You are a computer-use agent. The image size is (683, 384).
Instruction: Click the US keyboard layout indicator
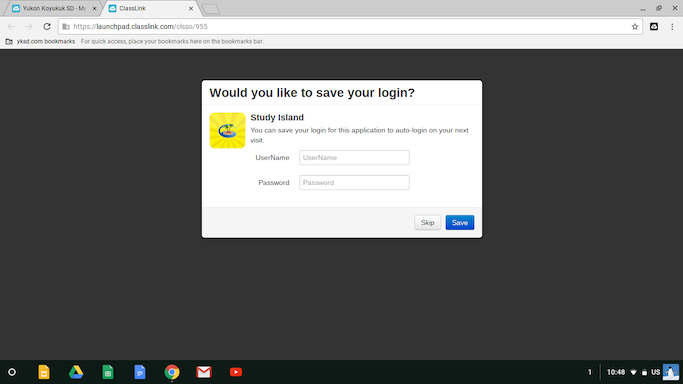tap(656, 372)
